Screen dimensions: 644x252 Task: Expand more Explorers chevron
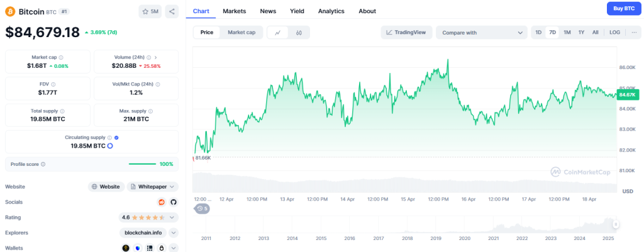(174, 233)
